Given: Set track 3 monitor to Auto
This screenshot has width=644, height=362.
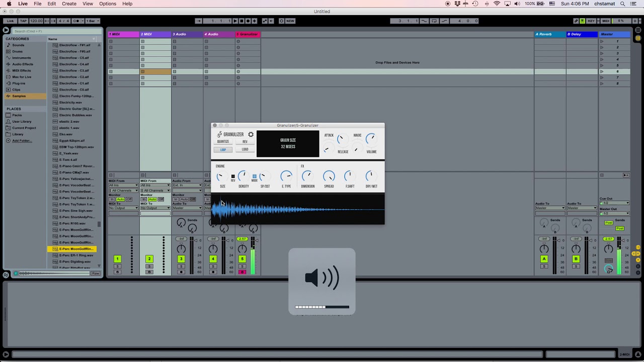Looking at the screenshot, I should click(x=184, y=200).
